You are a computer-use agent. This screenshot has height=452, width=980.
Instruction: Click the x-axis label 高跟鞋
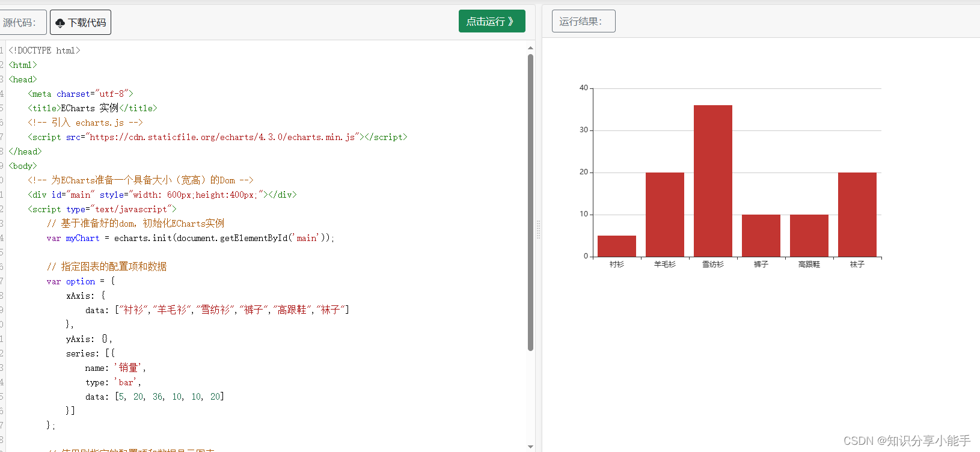pos(809,264)
